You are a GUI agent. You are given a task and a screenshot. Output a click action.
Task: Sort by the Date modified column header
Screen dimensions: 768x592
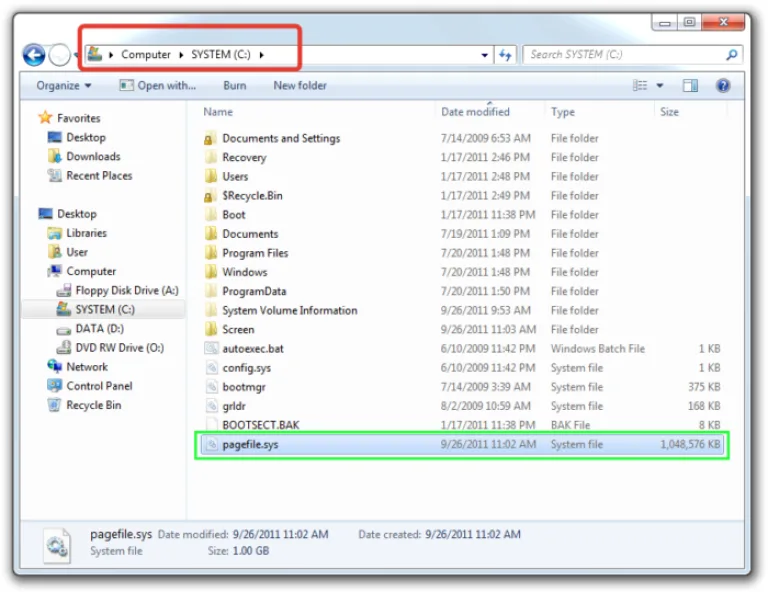coord(475,112)
